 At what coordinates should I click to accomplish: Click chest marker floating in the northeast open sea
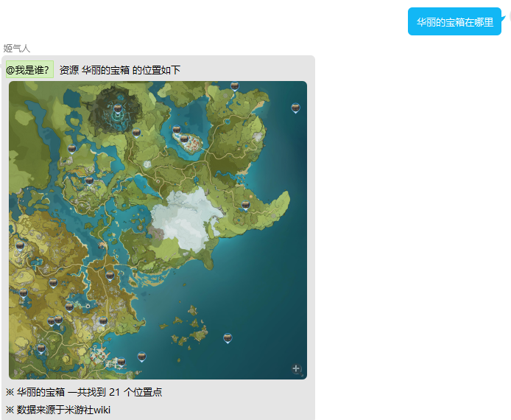pos(295,108)
